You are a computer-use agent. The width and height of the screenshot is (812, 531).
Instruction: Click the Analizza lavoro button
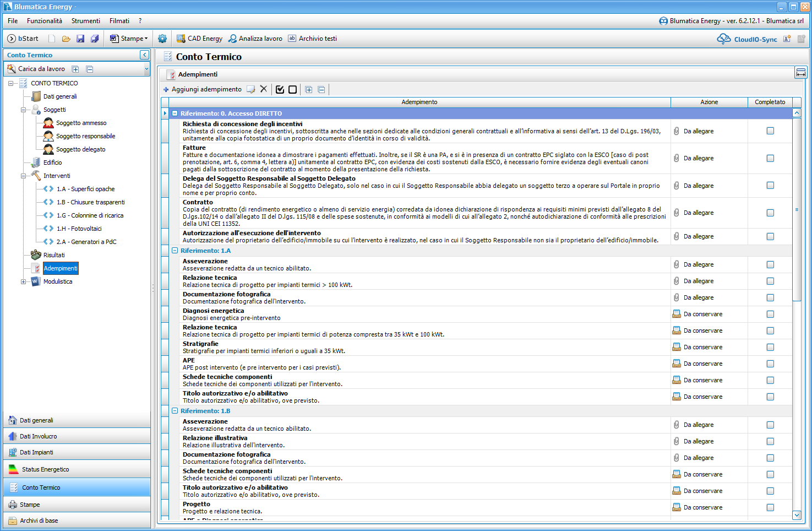click(255, 39)
